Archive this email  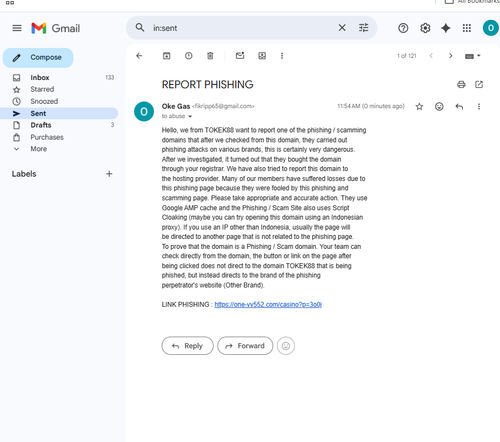coord(166,56)
